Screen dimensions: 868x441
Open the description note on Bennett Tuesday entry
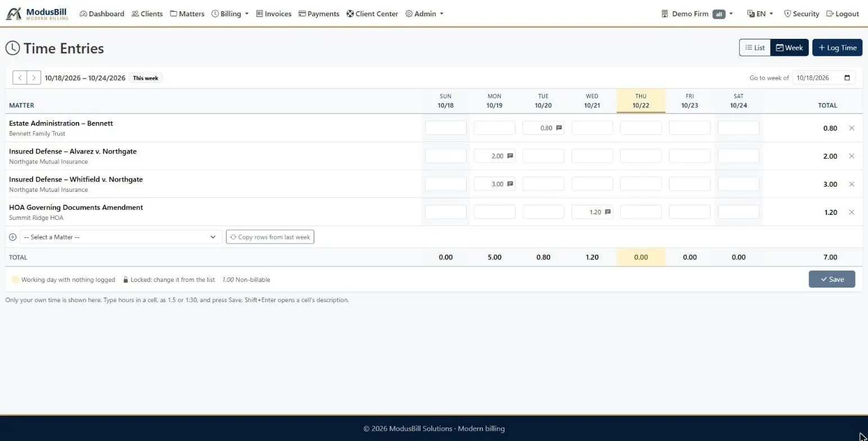coord(559,128)
